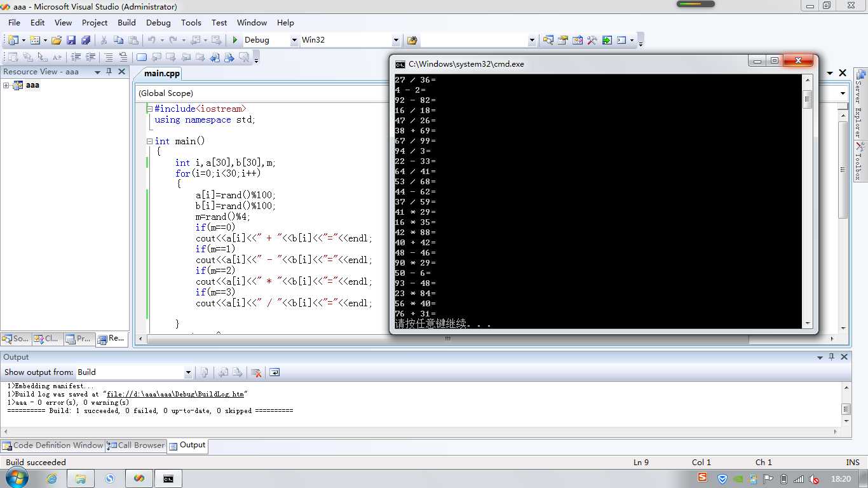
Task: Close the Output panel
Action: [844, 357]
